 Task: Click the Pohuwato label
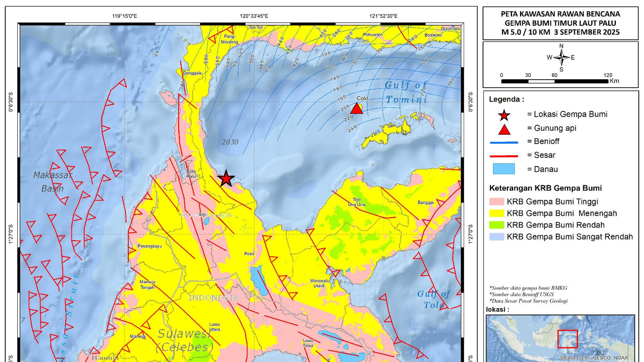coord(373,35)
